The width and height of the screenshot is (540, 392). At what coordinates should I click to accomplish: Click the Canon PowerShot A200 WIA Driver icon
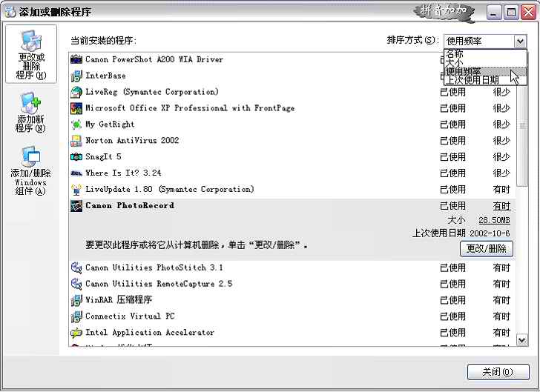(76, 59)
